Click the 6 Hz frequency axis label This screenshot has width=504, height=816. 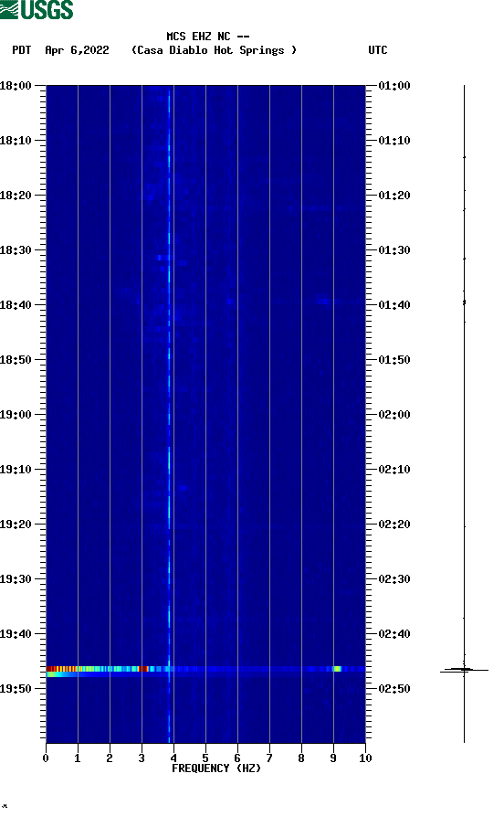click(237, 758)
